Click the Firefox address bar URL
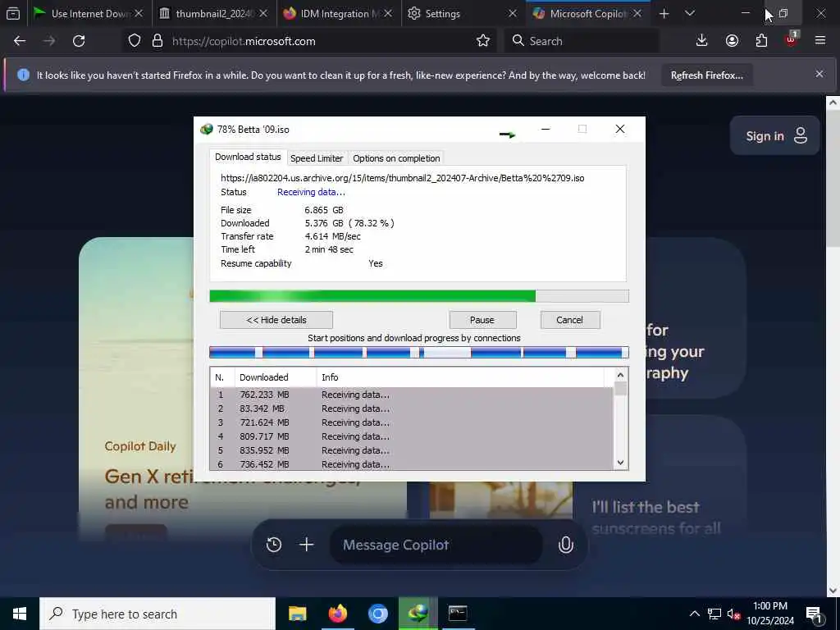This screenshot has height=630, width=840. click(244, 41)
